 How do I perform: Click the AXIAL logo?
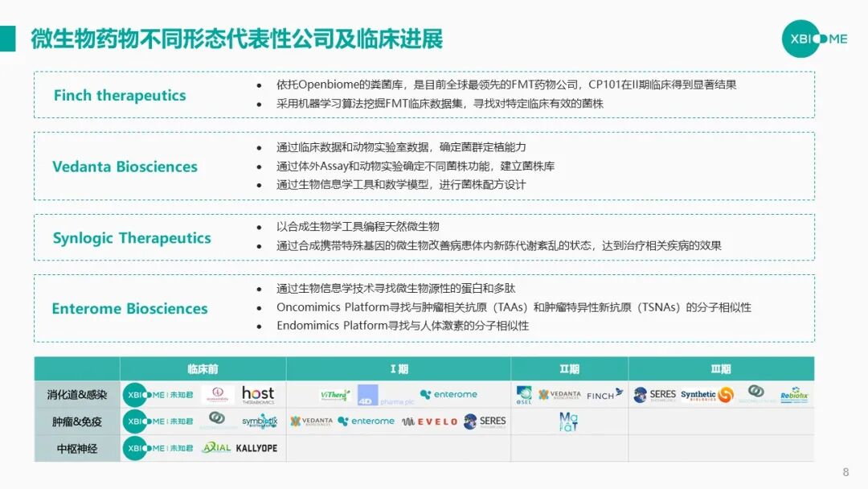click(x=216, y=447)
